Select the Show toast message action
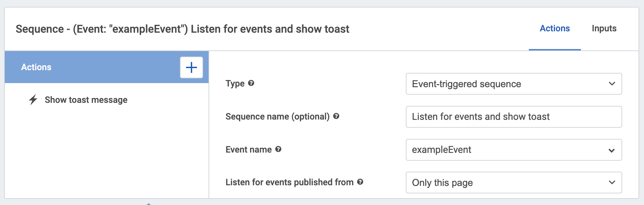 (x=86, y=100)
